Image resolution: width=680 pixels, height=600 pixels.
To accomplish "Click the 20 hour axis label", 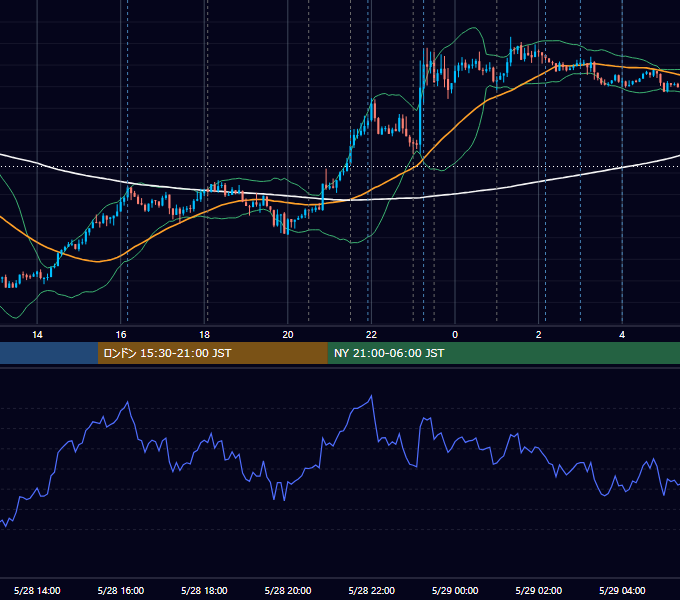I will point(288,335).
